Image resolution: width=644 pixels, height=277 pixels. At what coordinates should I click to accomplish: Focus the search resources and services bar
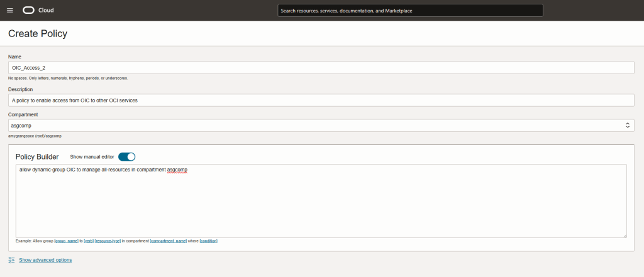coord(410,11)
